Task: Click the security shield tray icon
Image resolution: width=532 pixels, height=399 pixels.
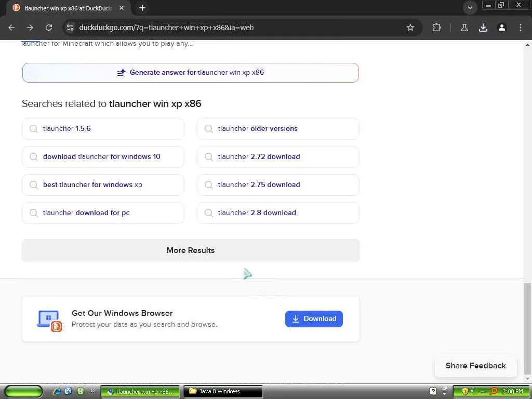Action: pyautogui.click(x=465, y=391)
